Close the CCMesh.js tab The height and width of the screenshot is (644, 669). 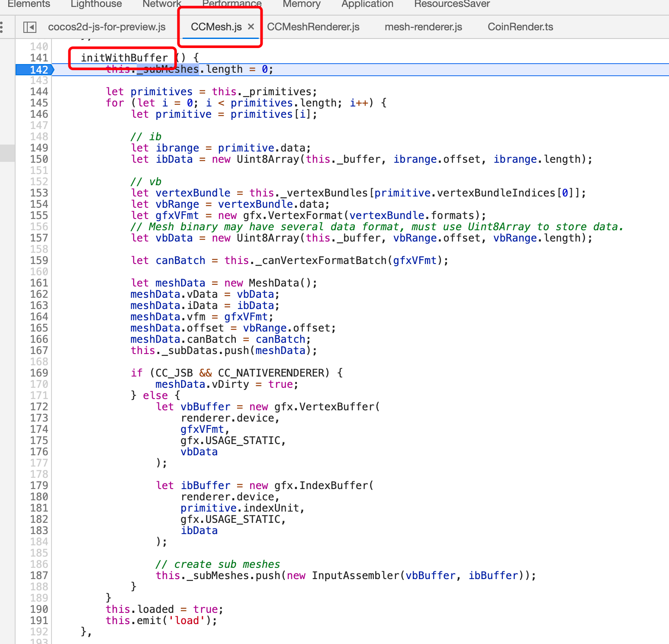pyautogui.click(x=251, y=27)
